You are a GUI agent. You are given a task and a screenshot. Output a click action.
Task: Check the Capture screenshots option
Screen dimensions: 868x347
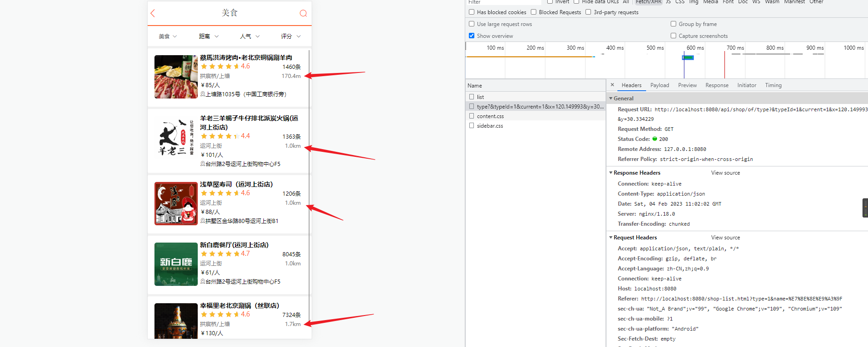point(673,36)
